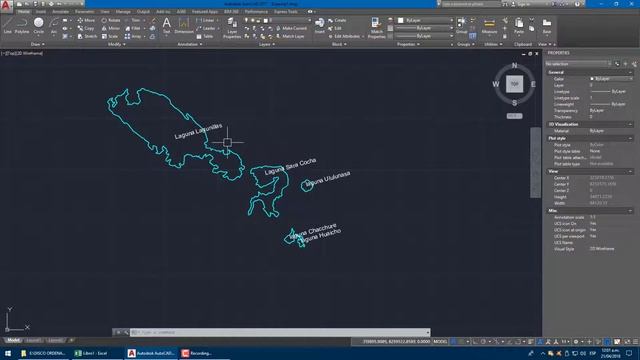640x360 pixels.
Task: Activate the Fillet command
Action: point(133,28)
